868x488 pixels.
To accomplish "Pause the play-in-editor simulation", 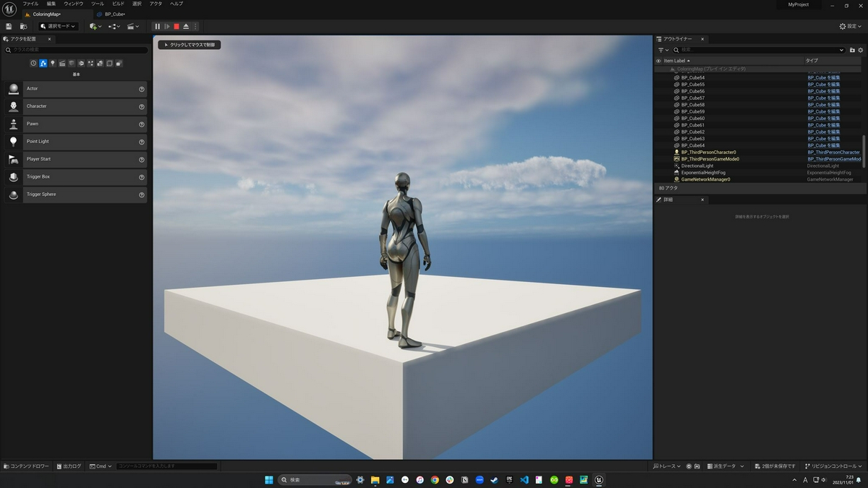I will tap(158, 26).
